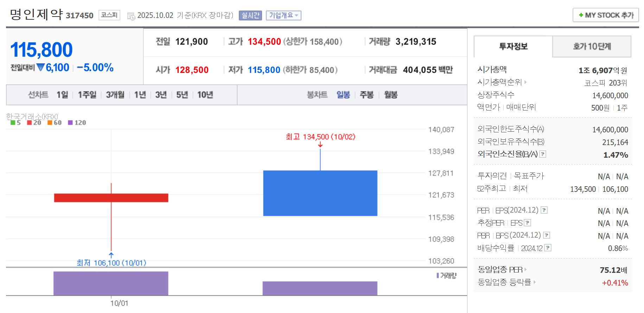
Task: Select the 1년 line chart period
Action: (x=140, y=95)
